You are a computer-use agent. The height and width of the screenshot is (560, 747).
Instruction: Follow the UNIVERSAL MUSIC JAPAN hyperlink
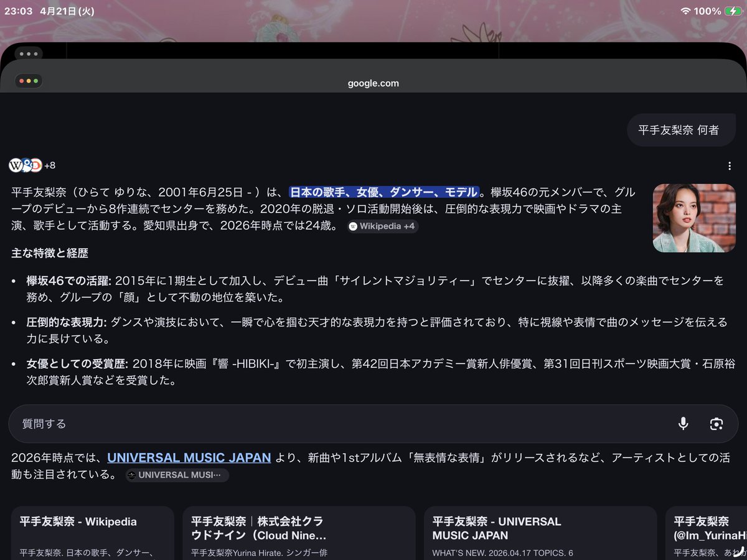point(189,457)
